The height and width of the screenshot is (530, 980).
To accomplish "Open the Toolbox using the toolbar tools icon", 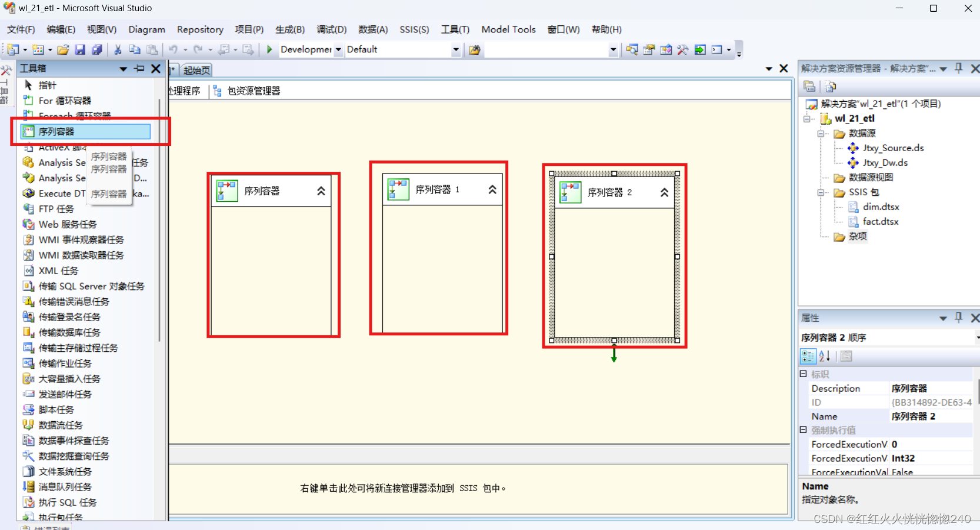I will click(683, 50).
